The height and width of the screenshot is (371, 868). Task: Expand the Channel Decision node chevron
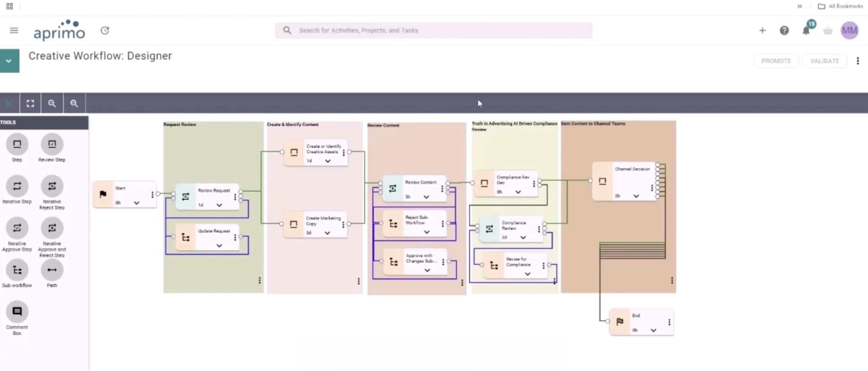(636, 196)
